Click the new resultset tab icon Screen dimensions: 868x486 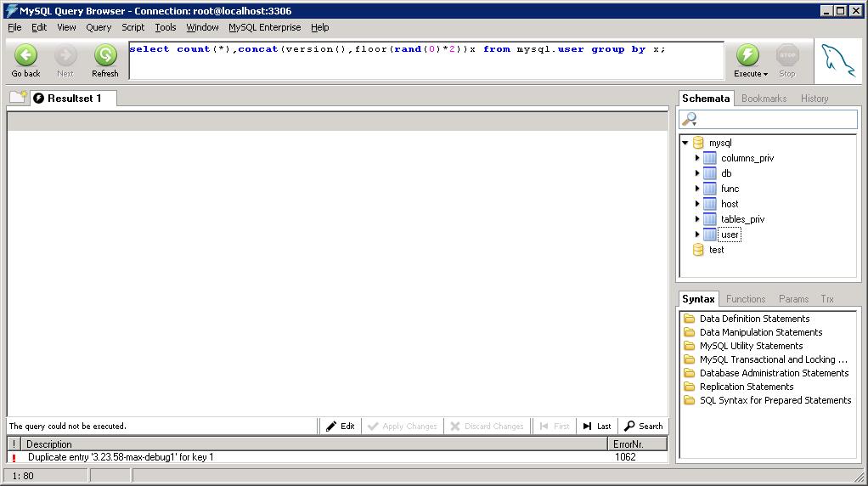click(19, 98)
